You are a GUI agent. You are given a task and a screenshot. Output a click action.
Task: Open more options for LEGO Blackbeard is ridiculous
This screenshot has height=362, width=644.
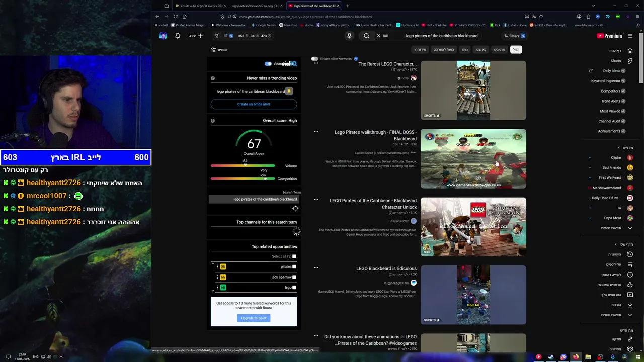coord(316,267)
